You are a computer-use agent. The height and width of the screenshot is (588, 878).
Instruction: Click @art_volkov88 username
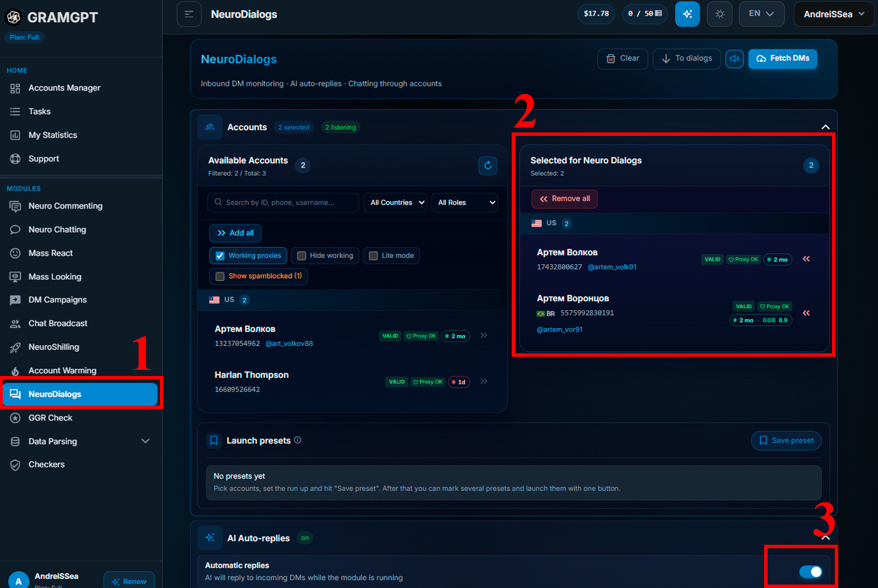(x=289, y=344)
